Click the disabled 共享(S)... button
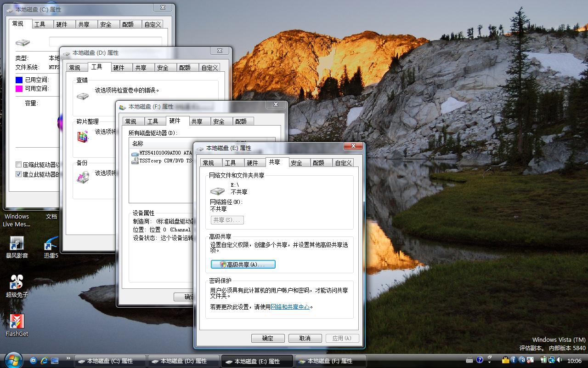588x368 pixels. click(227, 220)
